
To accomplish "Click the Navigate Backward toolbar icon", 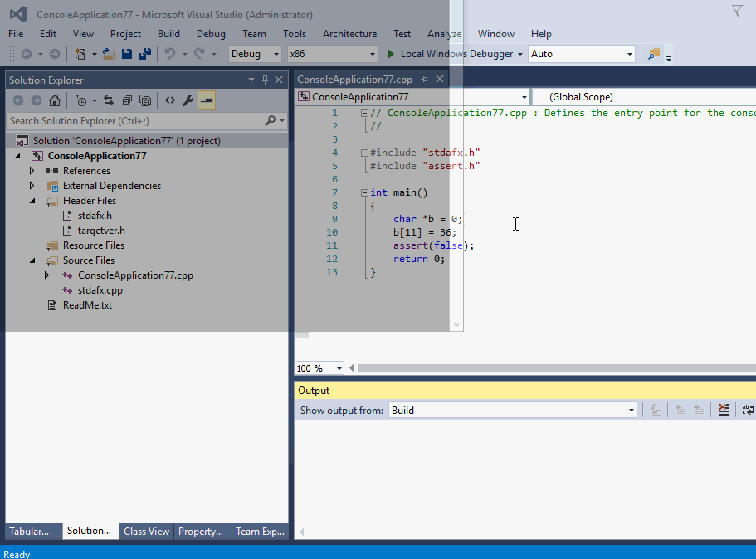I will coord(27,54).
